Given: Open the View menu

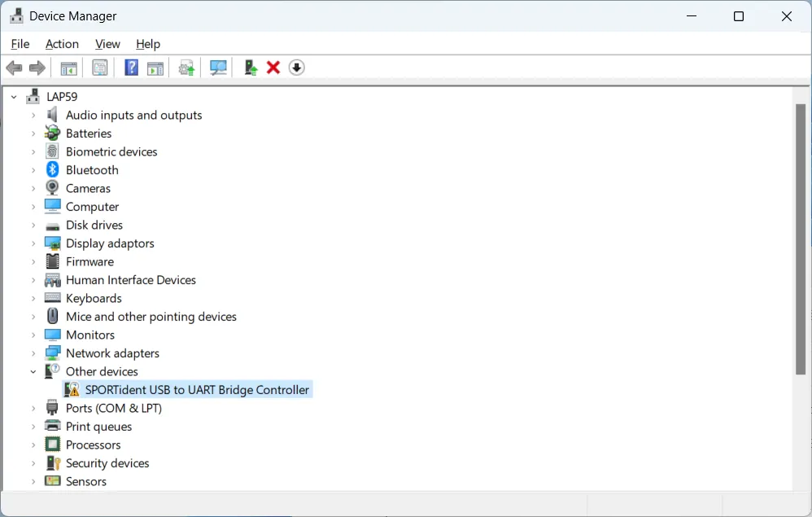Looking at the screenshot, I should [x=107, y=44].
